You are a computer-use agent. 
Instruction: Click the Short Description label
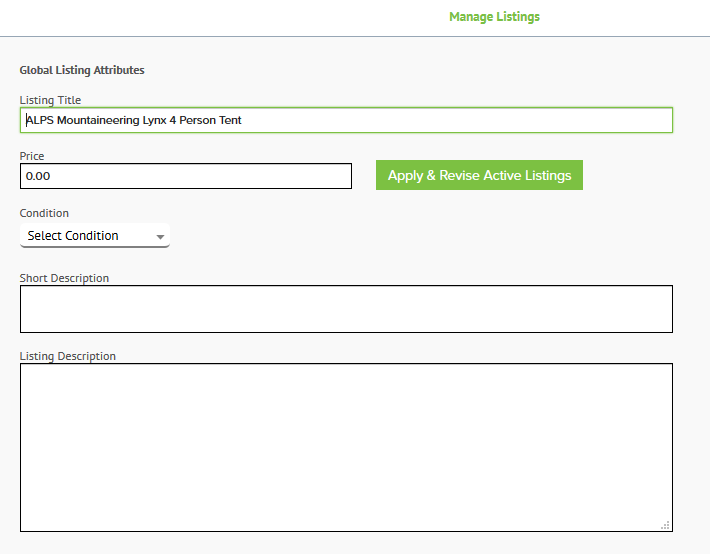(x=64, y=278)
